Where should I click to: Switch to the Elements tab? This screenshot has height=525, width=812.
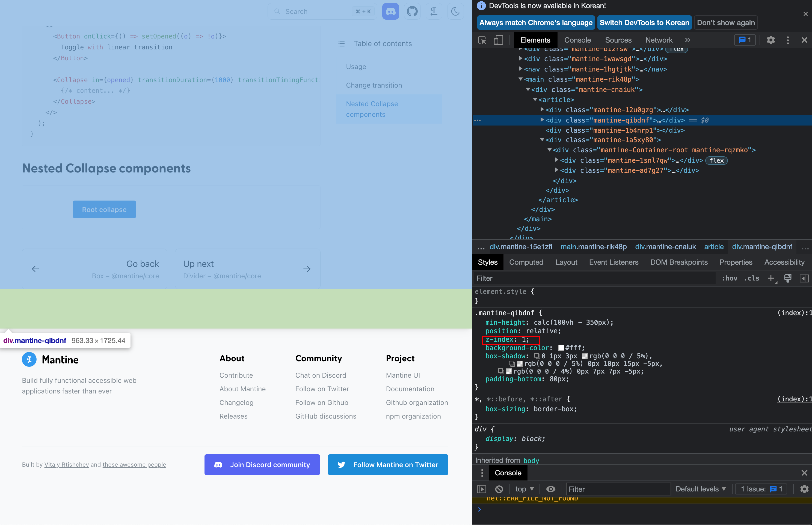(535, 40)
